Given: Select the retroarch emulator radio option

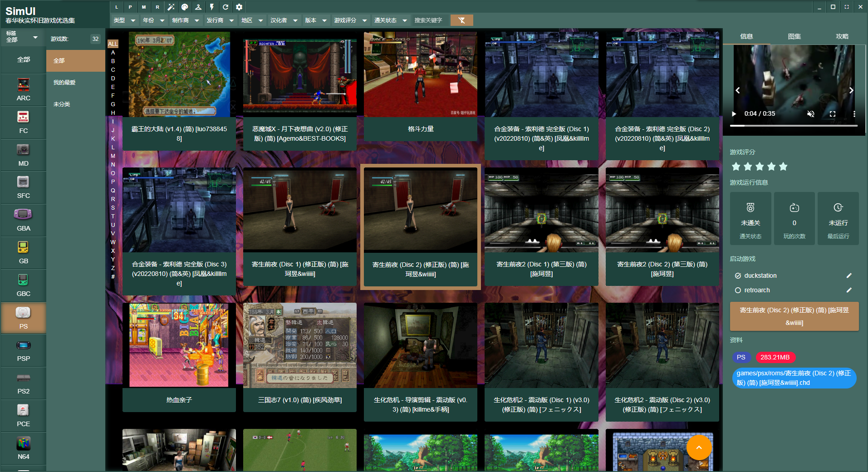Looking at the screenshot, I should click(738, 290).
